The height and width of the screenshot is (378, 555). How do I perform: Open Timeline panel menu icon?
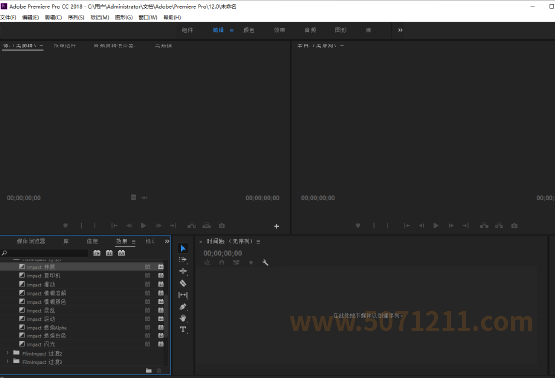pyautogui.click(x=258, y=242)
